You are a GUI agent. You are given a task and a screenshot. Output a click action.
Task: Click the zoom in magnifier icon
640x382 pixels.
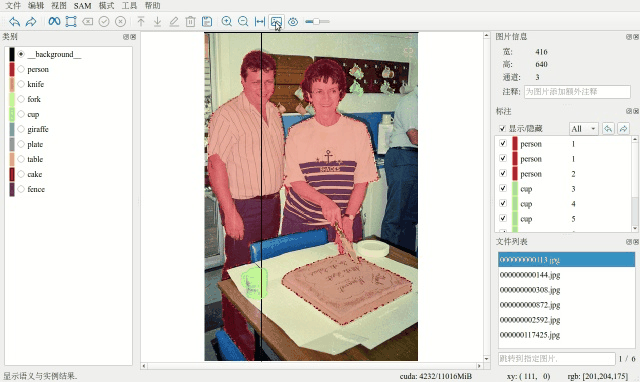227,21
